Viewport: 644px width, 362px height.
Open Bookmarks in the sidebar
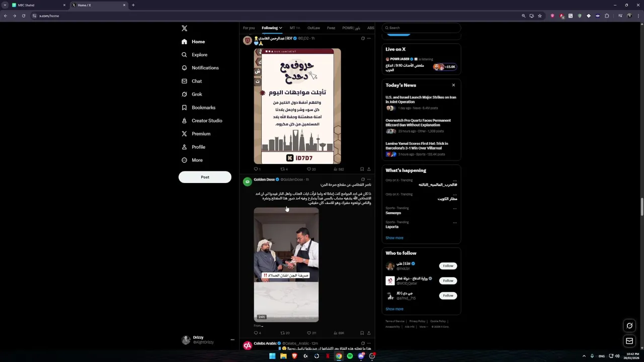(x=198, y=108)
